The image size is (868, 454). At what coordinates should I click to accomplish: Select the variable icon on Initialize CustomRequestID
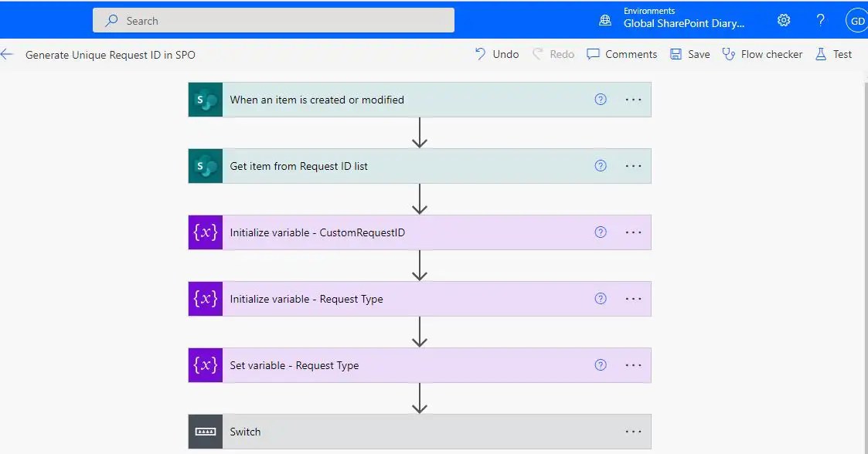204,232
